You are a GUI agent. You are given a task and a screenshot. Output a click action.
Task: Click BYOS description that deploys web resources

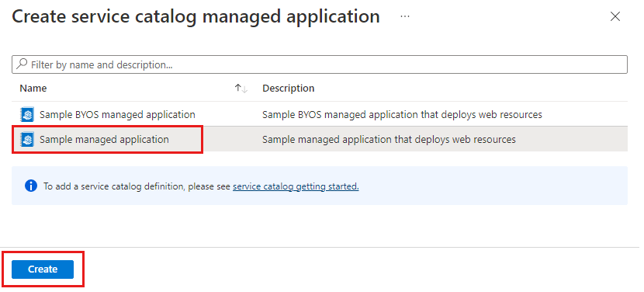[x=402, y=115]
